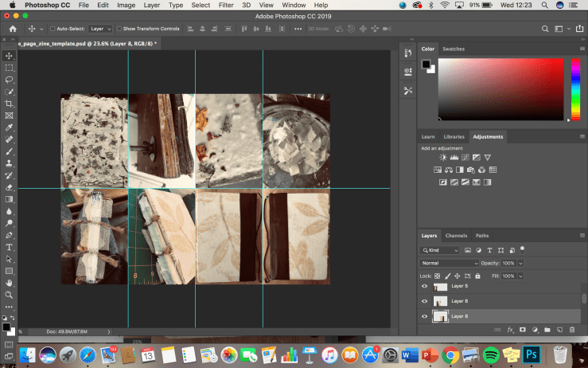The image size is (588, 368).
Task: Select the Pen tool
Action: [9, 235]
